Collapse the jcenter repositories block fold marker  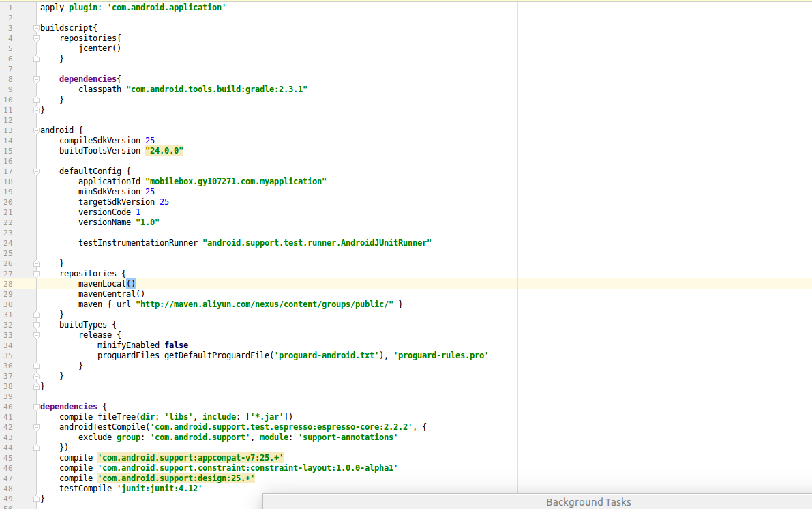[x=36, y=38]
